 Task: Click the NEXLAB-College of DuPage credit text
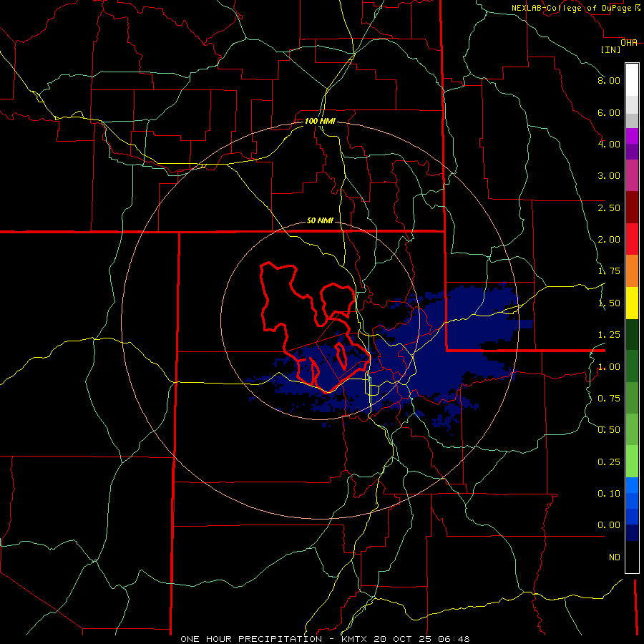click(575, 8)
